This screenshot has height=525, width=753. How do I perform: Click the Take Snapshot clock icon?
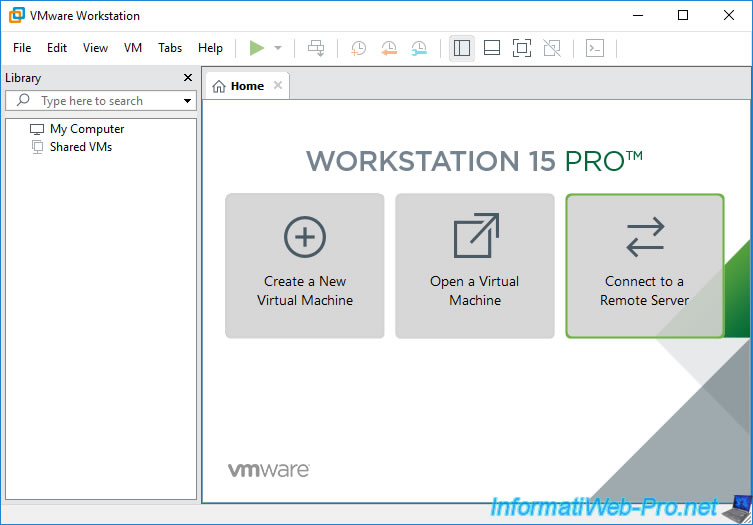[358, 48]
